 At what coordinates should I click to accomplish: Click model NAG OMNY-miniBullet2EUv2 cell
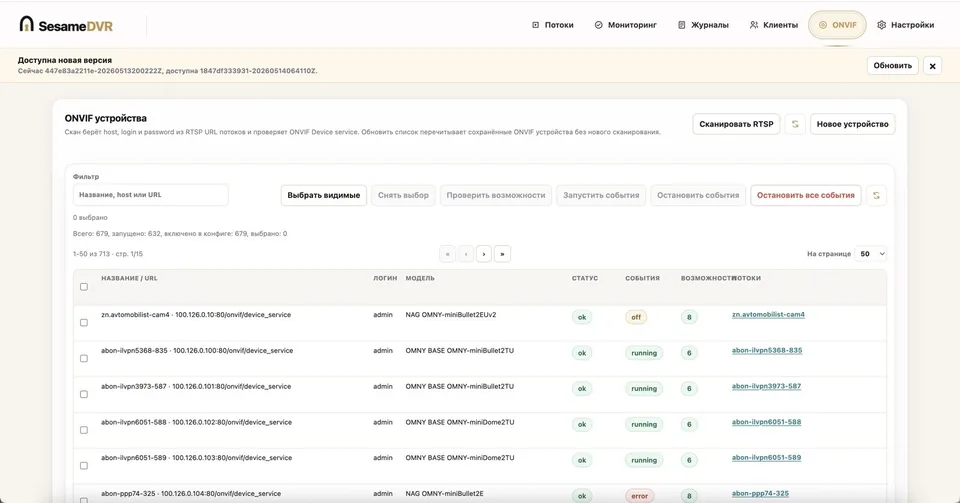click(451, 315)
